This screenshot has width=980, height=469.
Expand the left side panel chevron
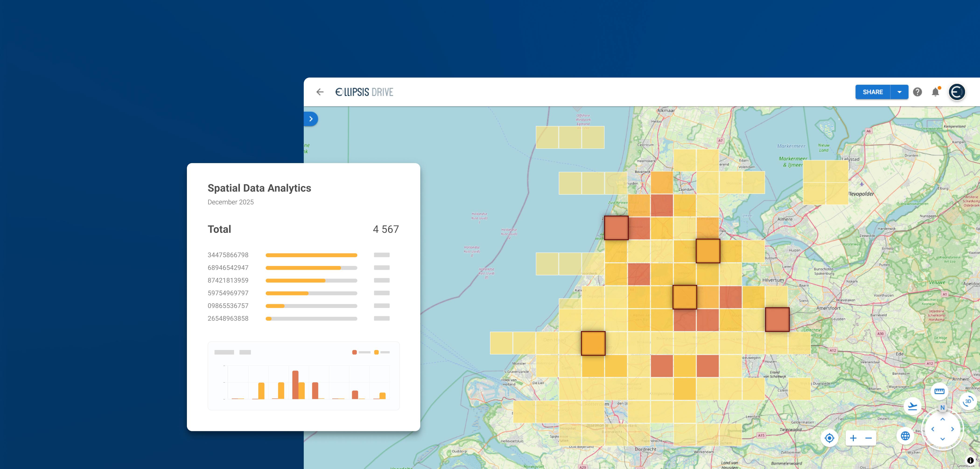click(311, 119)
